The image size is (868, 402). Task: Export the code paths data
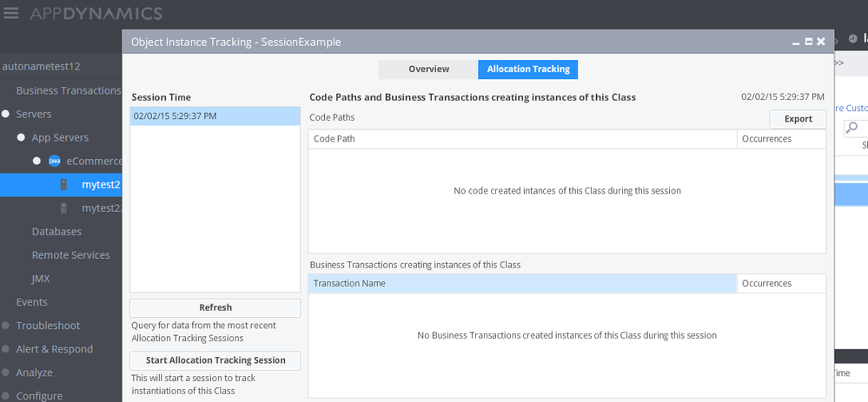[x=798, y=119]
